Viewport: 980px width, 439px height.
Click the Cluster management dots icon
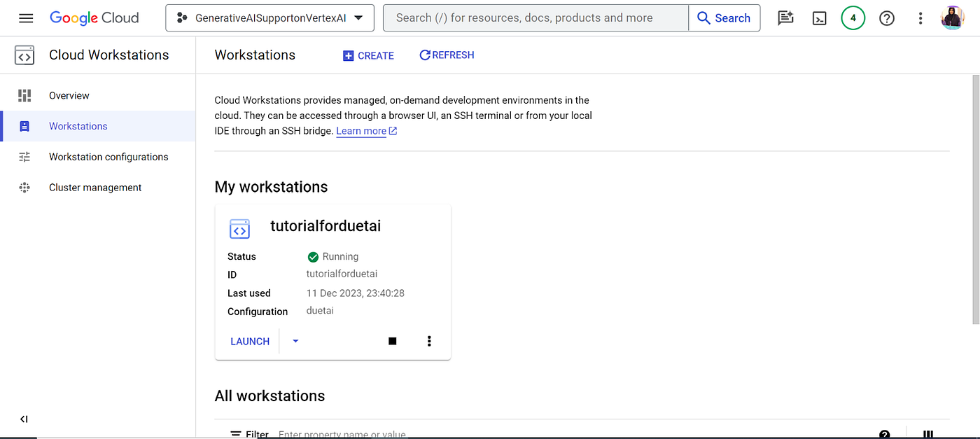point(24,188)
